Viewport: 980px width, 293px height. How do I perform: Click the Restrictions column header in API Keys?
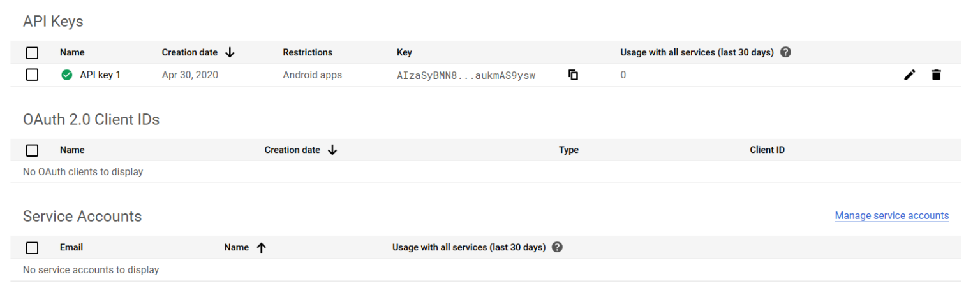tap(308, 52)
